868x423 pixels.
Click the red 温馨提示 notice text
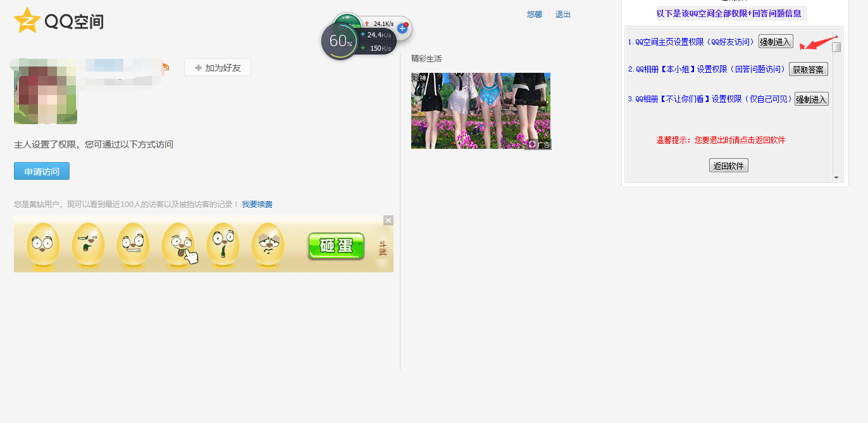pyautogui.click(x=721, y=141)
